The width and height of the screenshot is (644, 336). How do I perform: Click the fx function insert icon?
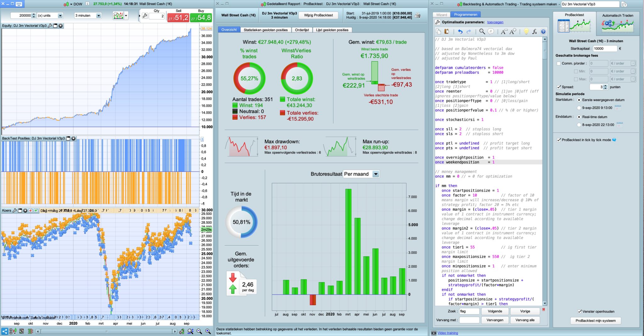(x=534, y=31)
